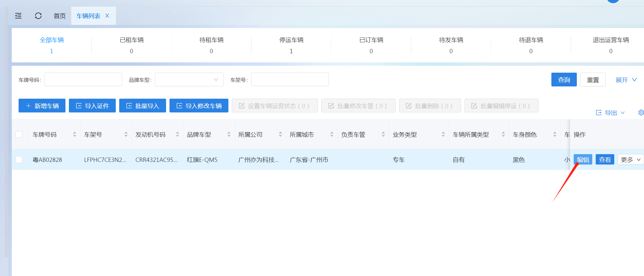The width and height of the screenshot is (644, 276).
Task: Sort by 车牌号码 column arrows
Action: (75, 134)
